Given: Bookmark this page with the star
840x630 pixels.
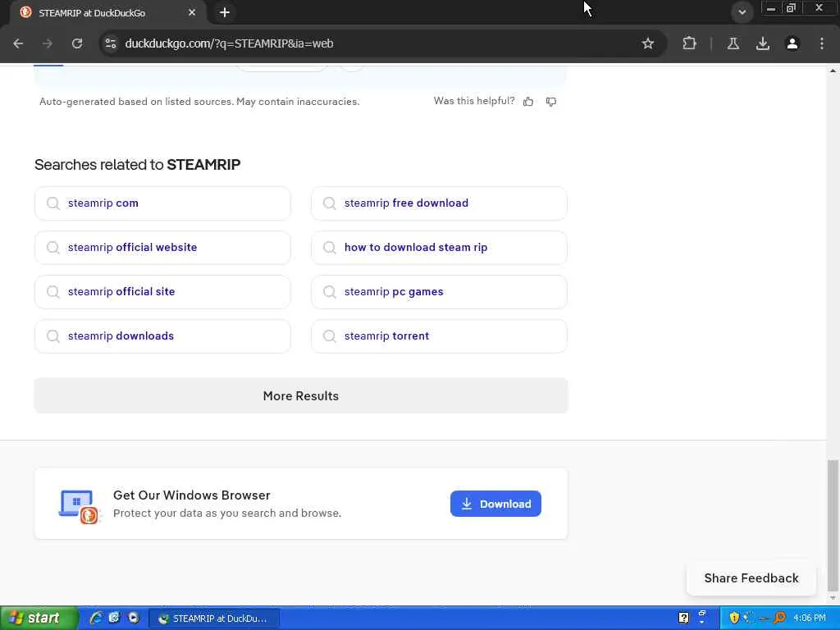Looking at the screenshot, I should click(x=648, y=43).
